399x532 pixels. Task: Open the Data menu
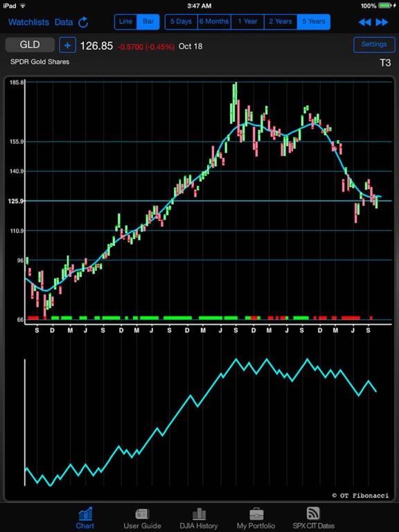pyautogui.click(x=64, y=22)
